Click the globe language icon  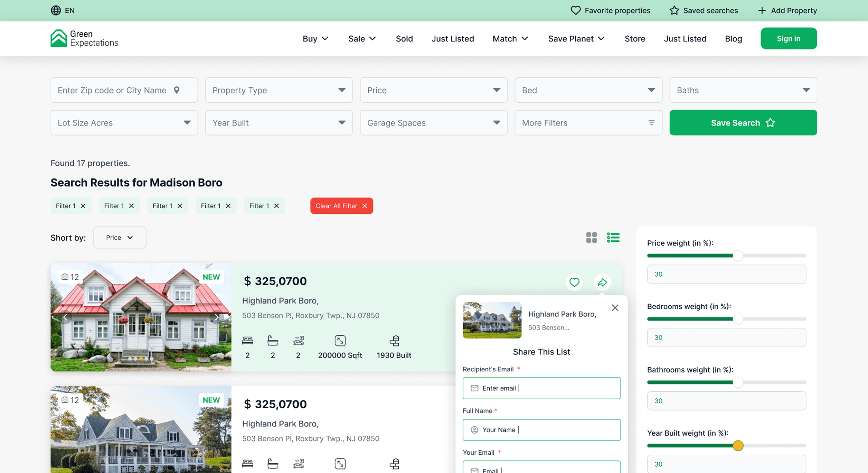(56, 10)
